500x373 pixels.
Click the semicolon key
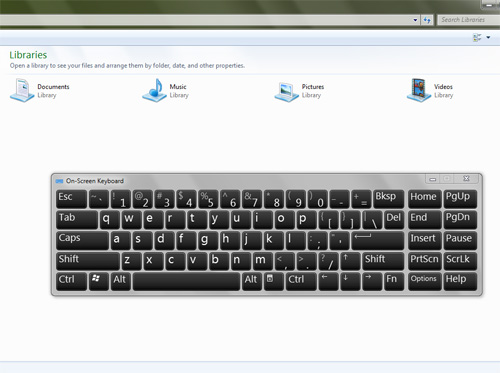coord(317,240)
